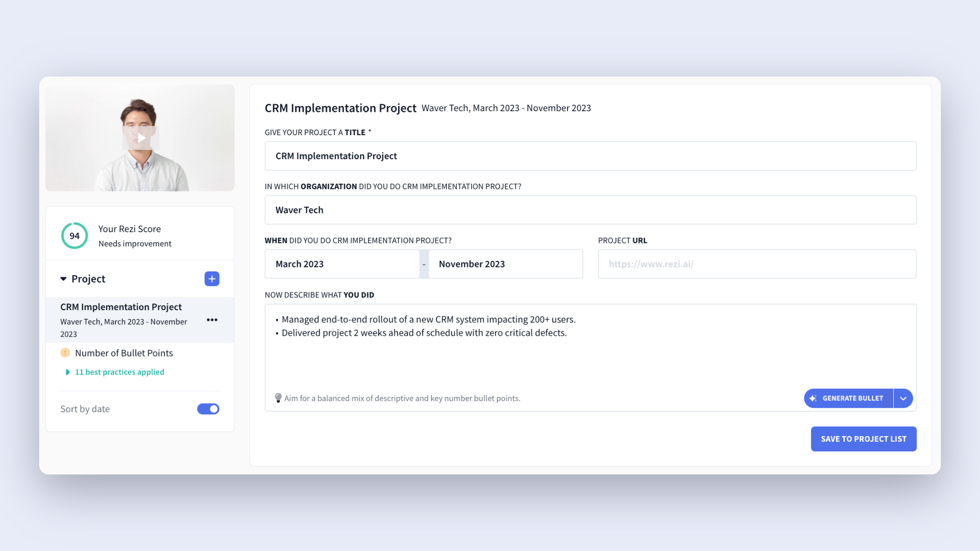Open the three-dot menu for CRM Implementation Project
The image size is (980, 551).
click(212, 320)
